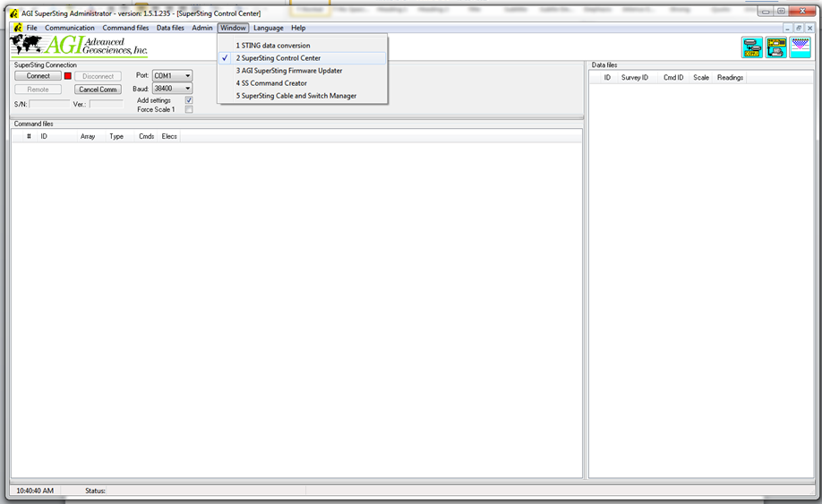This screenshot has height=504, width=822.
Task: Open the File menu
Action: coord(32,28)
